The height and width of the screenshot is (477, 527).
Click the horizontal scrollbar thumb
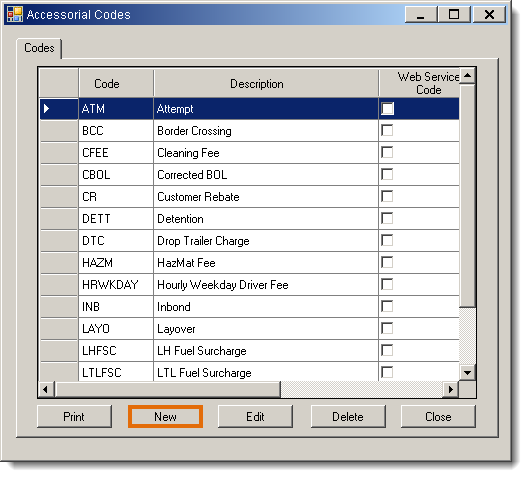[168, 389]
